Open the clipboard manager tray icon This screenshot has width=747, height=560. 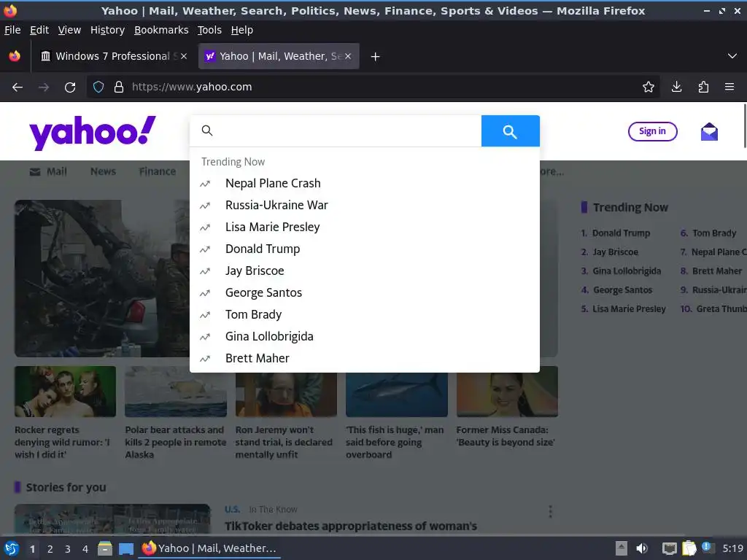pyautogui.click(x=689, y=548)
